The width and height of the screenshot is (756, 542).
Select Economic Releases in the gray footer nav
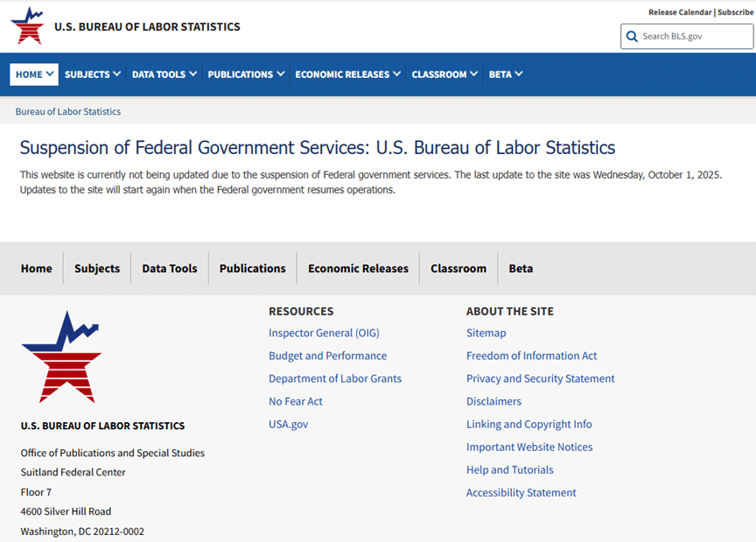point(358,269)
